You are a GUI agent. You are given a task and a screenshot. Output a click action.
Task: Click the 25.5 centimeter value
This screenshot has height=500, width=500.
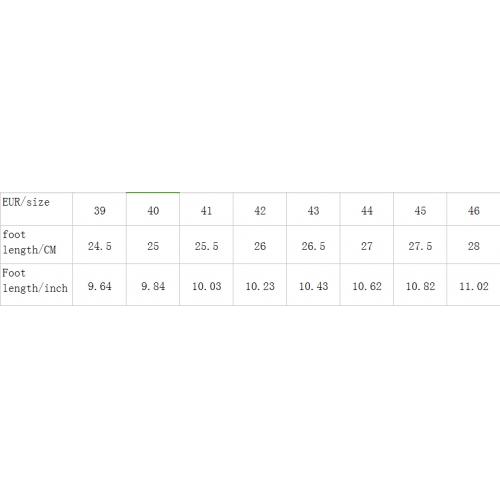point(206,246)
